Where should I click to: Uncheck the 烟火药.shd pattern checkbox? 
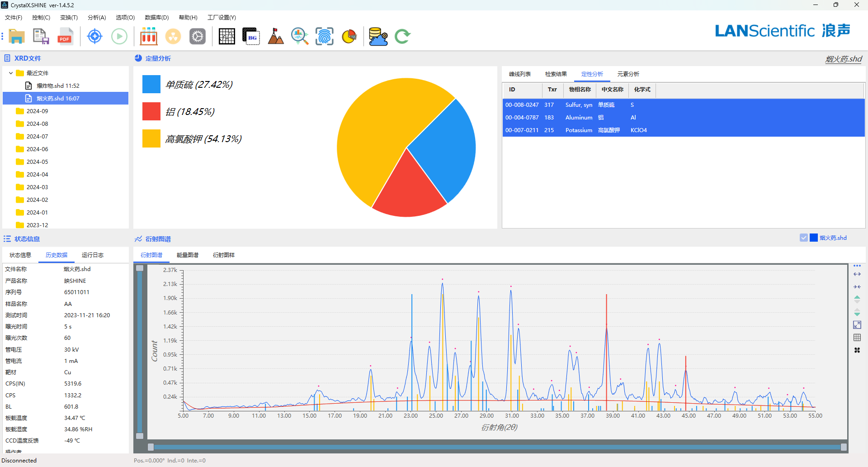point(803,238)
